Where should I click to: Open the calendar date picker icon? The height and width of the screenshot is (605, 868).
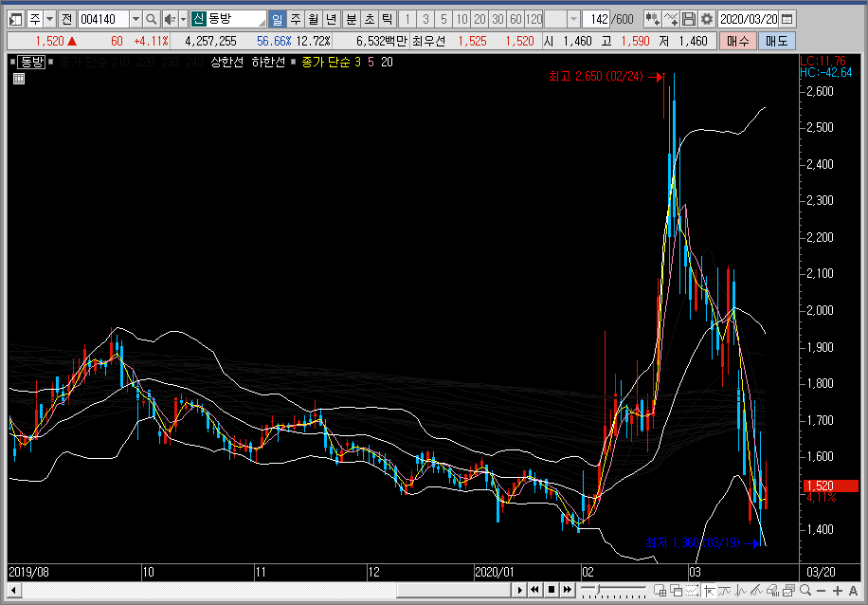[787, 19]
